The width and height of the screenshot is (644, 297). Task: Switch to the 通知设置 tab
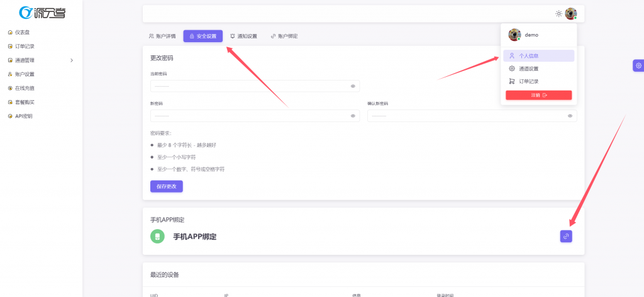(243, 36)
